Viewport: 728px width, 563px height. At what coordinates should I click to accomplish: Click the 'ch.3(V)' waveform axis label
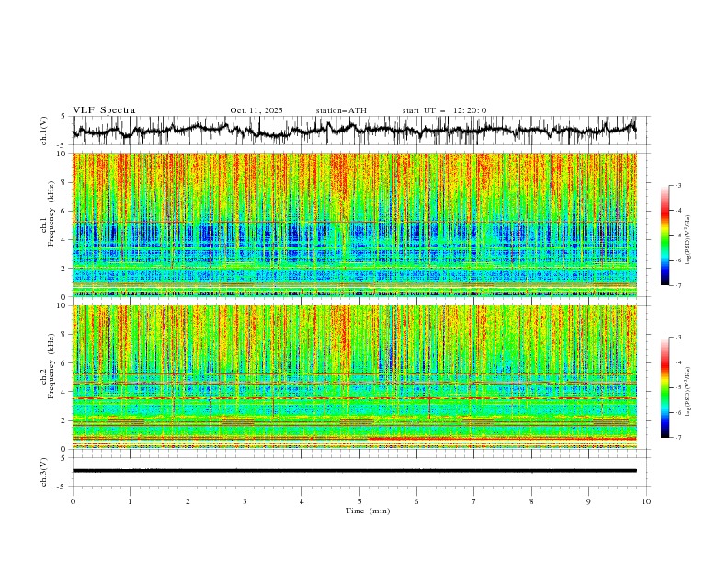pyautogui.click(x=44, y=472)
